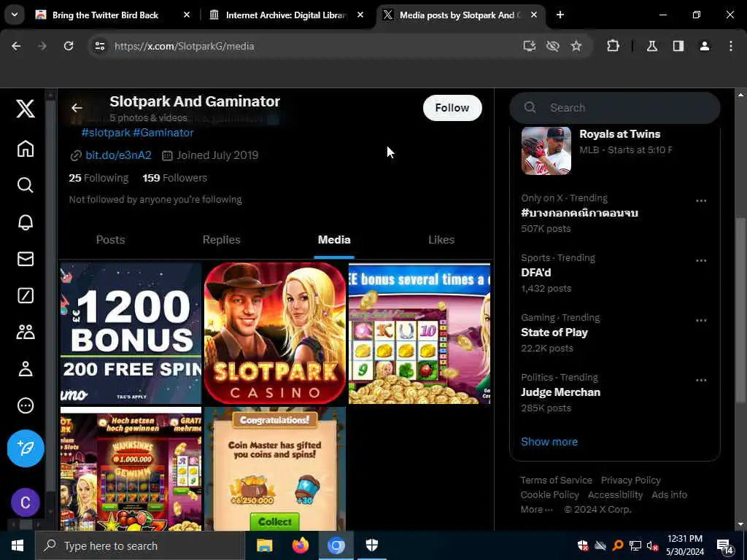Show more trending topics

[x=549, y=441]
